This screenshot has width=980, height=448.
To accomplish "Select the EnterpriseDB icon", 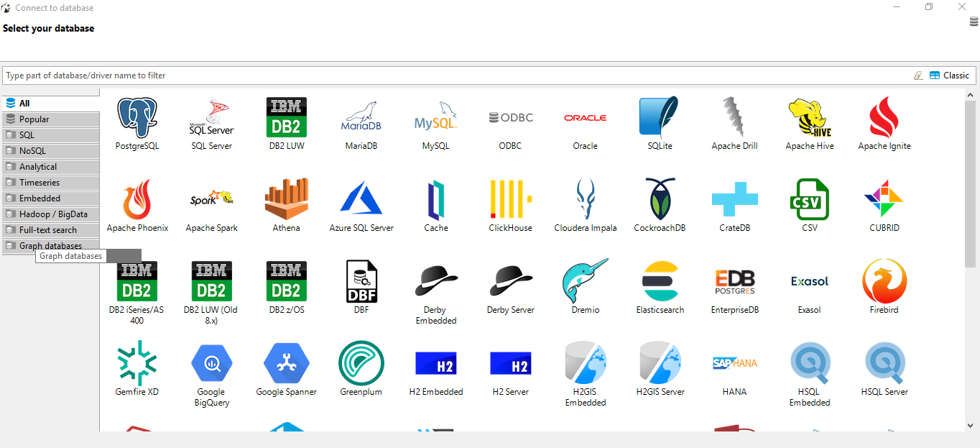I will click(x=734, y=282).
